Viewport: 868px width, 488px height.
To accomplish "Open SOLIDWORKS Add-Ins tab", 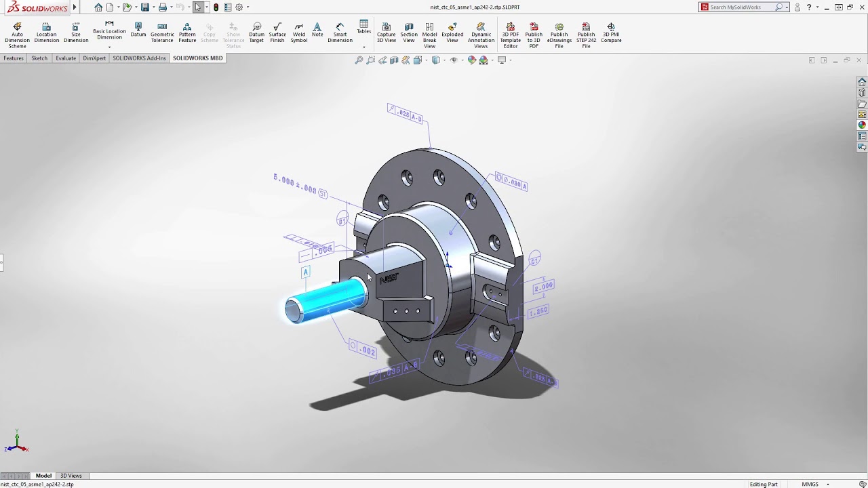I will click(x=139, y=58).
